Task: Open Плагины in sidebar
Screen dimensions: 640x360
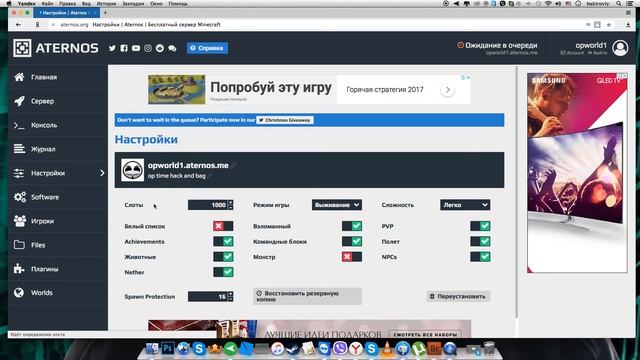Action: pyautogui.click(x=58, y=269)
